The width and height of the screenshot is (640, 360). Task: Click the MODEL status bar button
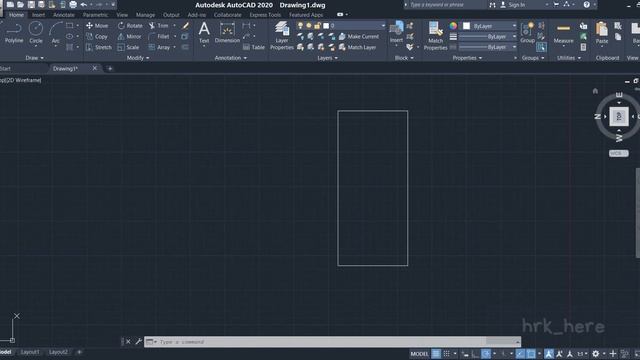(419, 353)
